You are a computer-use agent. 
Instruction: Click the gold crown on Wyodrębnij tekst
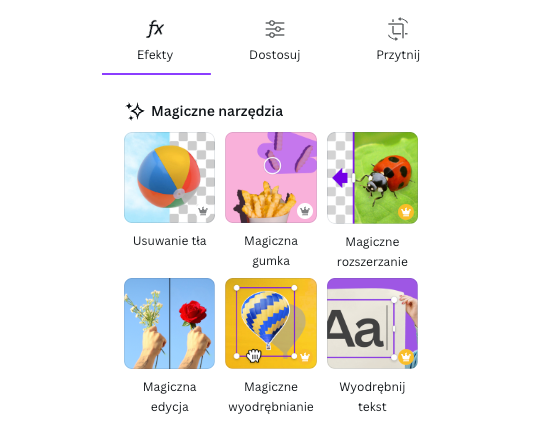(406, 357)
